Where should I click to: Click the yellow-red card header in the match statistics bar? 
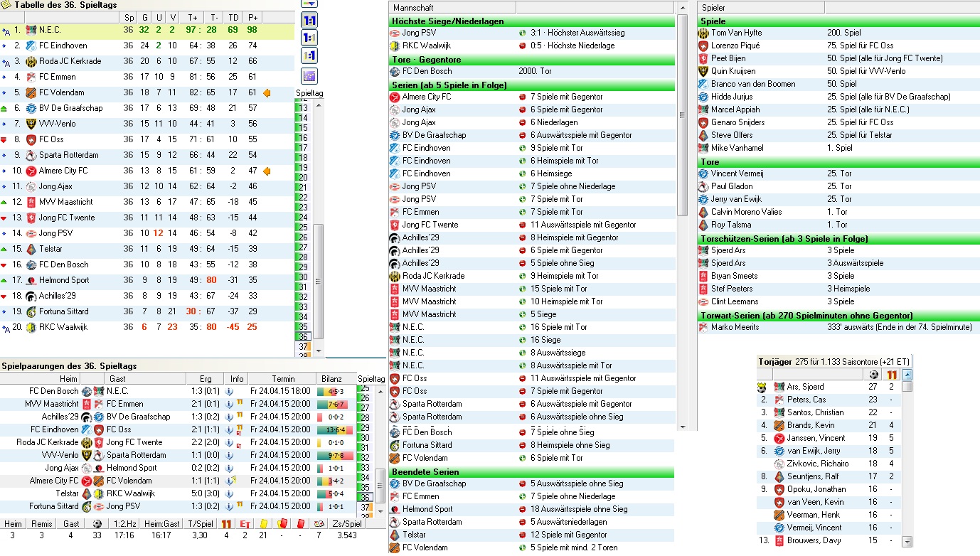[x=281, y=524]
